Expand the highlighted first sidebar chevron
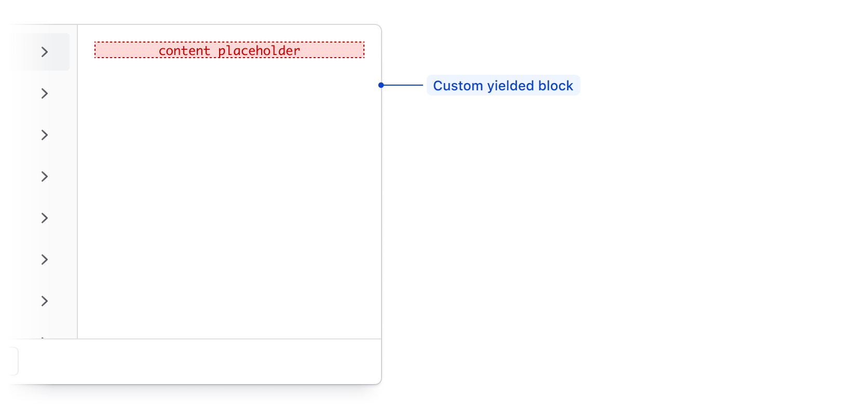This screenshot has width=868, height=409. tap(45, 52)
